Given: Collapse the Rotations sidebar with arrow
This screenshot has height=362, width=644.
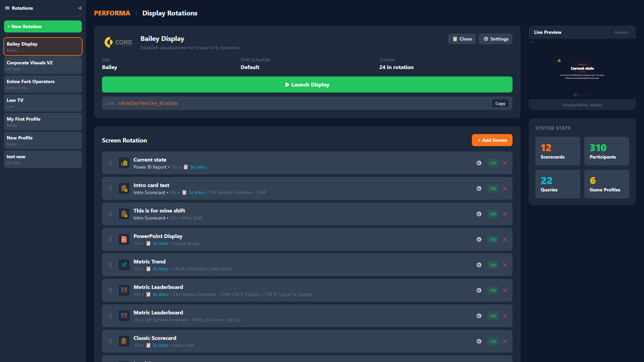Looking at the screenshot, I should (79, 8).
